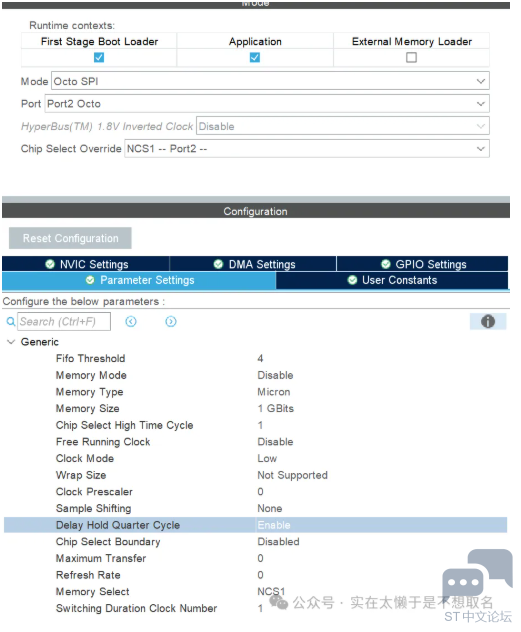Uncheck Application runtime context
This screenshot has height=632, width=521.
click(255, 58)
